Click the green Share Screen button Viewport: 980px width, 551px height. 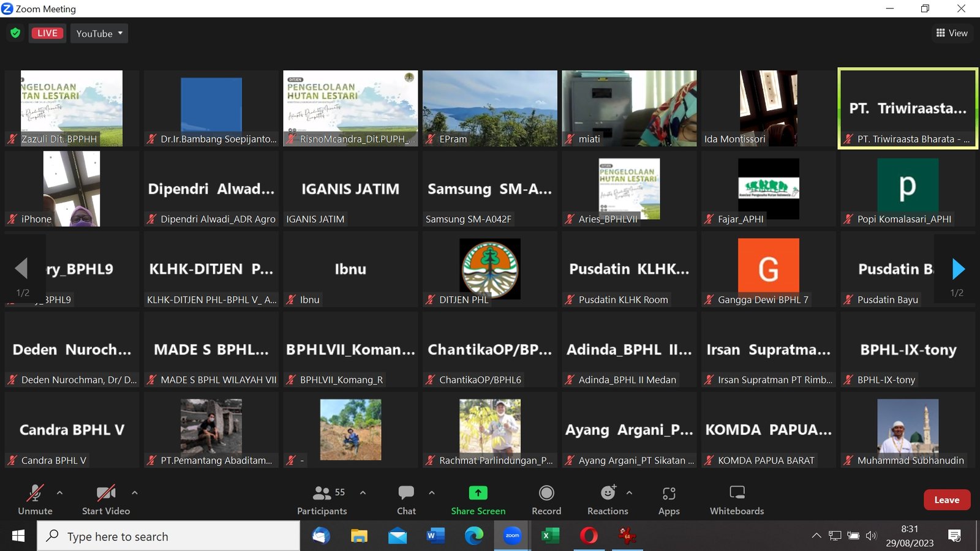[x=478, y=500]
